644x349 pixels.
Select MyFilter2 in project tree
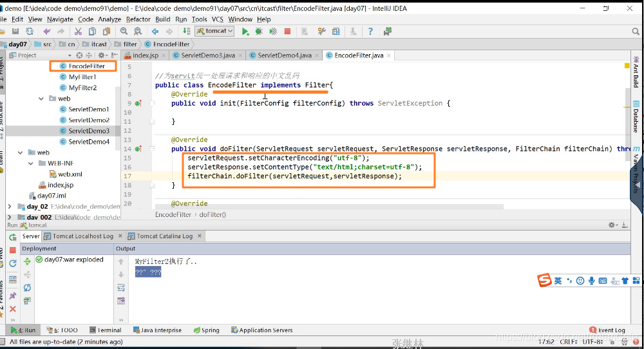tap(78, 88)
